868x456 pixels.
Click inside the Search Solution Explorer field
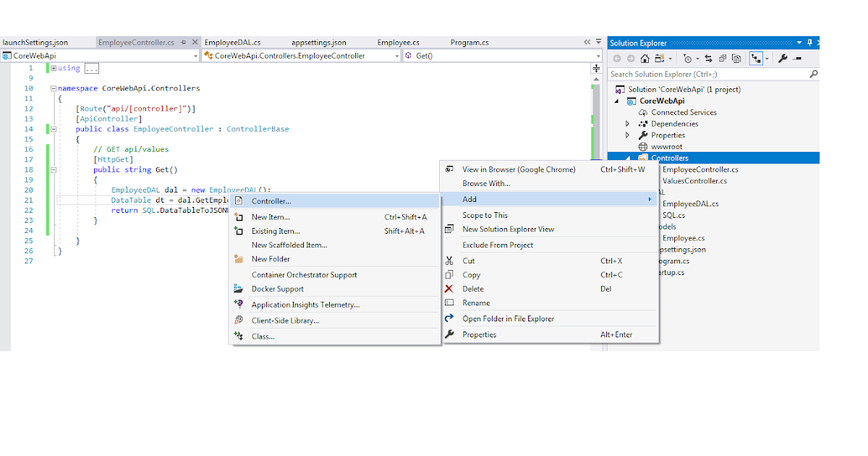tap(694, 74)
